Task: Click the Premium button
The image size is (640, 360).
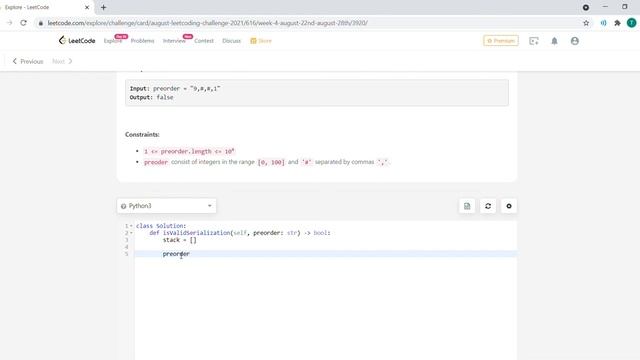Action: coord(501,41)
